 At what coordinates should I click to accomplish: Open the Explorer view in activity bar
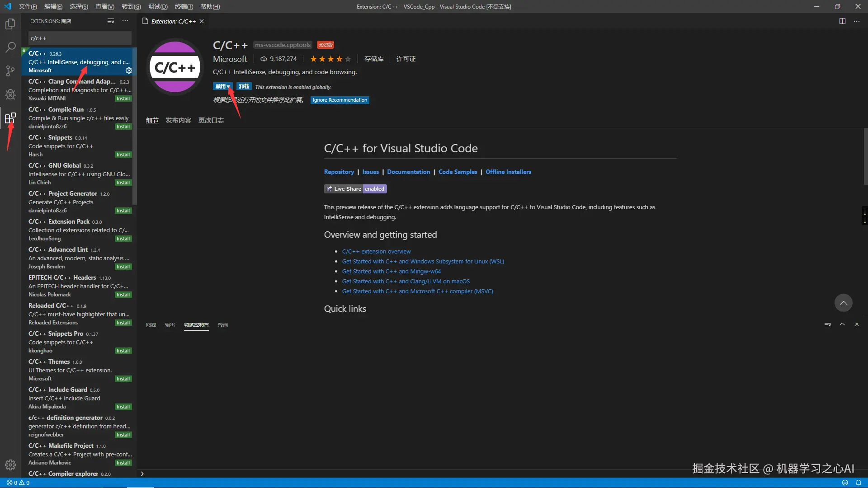tap(10, 24)
